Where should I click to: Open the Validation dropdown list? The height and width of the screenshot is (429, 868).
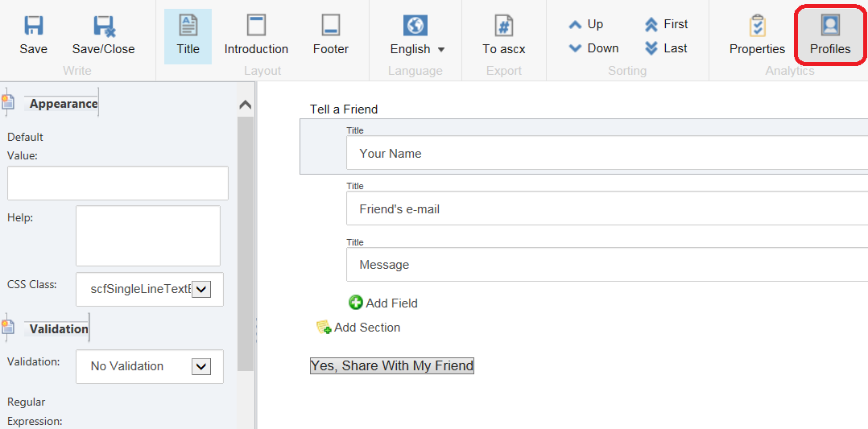point(200,366)
